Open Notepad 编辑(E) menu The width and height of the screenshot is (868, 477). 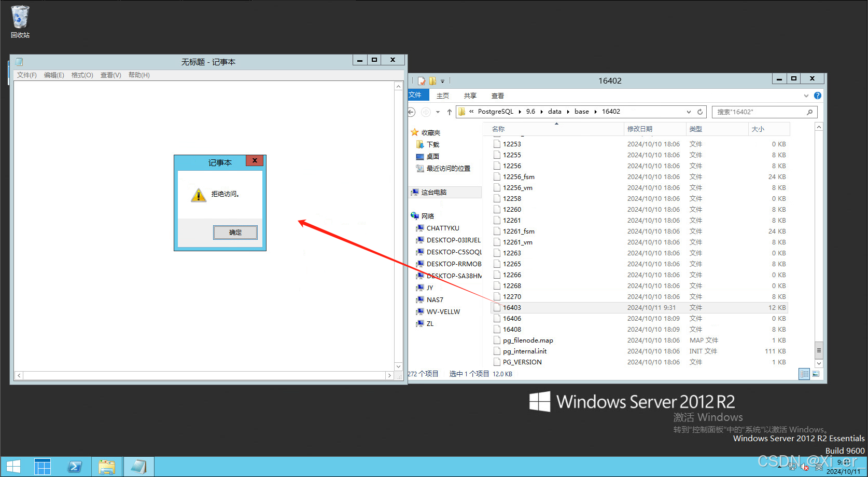coord(54,75)
